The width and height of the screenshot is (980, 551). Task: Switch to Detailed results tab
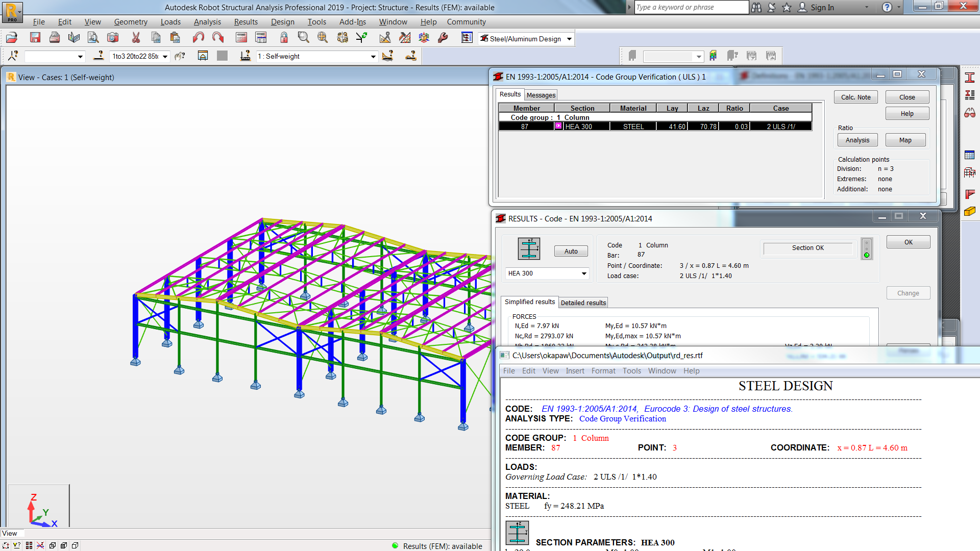click(x=583, y=303)
